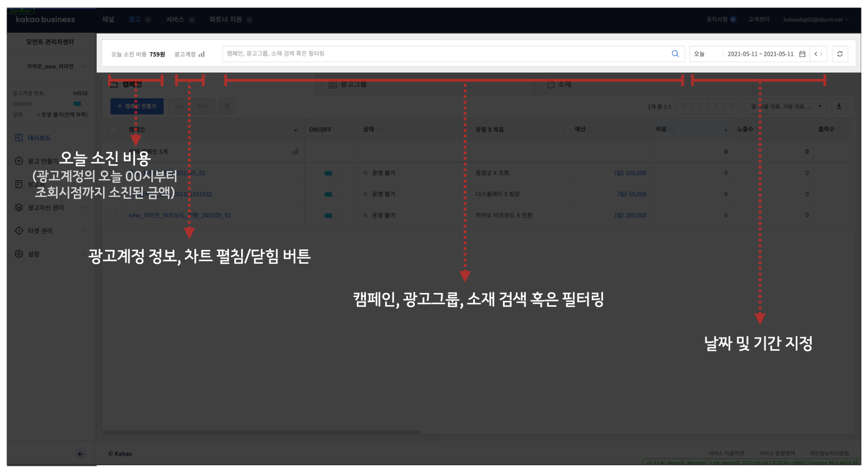Click the 2021-05-11 ~ 2021-05-11 date range field
868x471 pixels.
(760, 54)
